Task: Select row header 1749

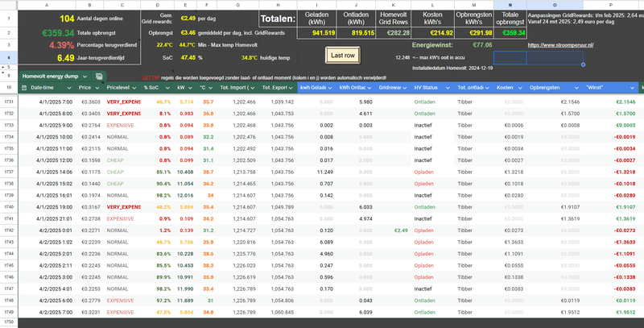Action: 9,313
